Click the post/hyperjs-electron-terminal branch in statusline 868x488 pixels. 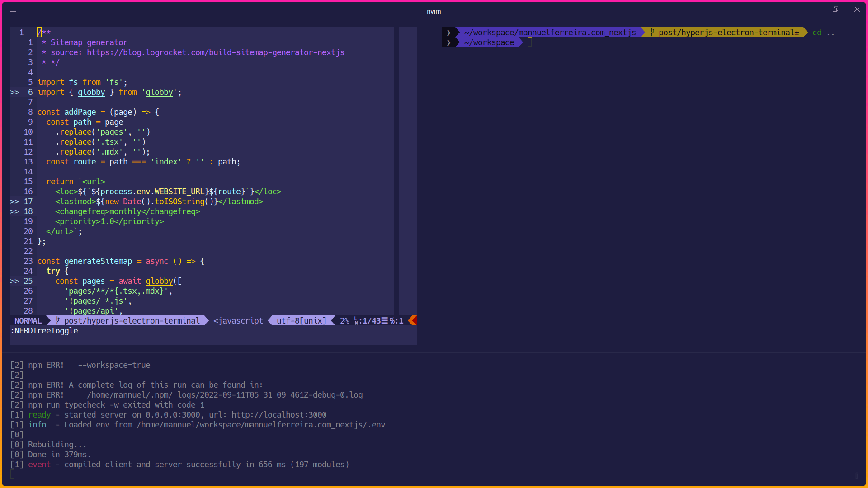click(x=132, y=320)
